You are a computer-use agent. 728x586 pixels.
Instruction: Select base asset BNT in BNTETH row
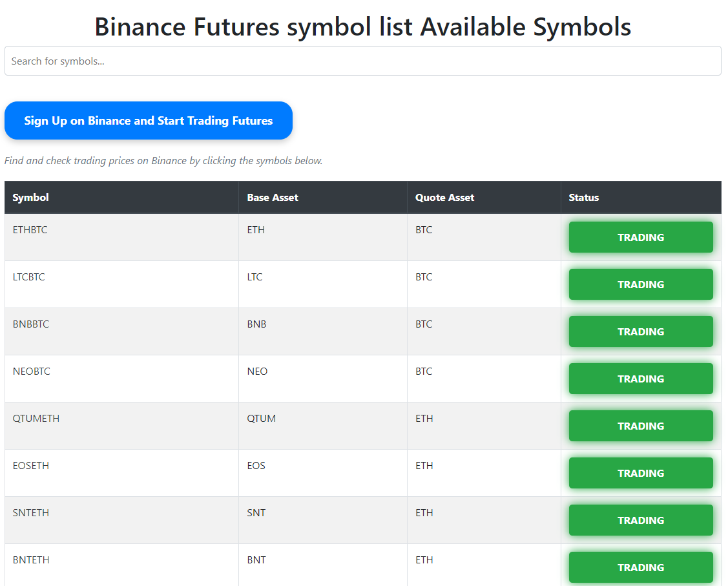point(256,560)
